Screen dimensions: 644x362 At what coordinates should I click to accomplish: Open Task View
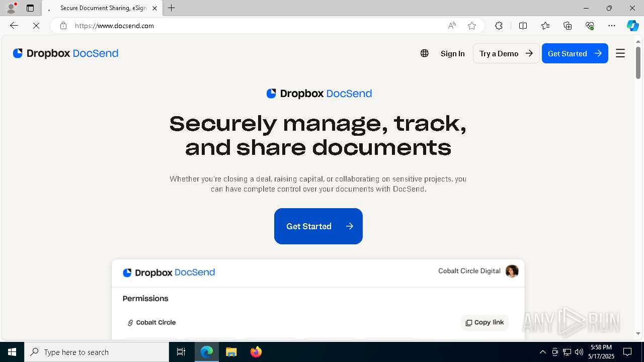tap(181, 352)
